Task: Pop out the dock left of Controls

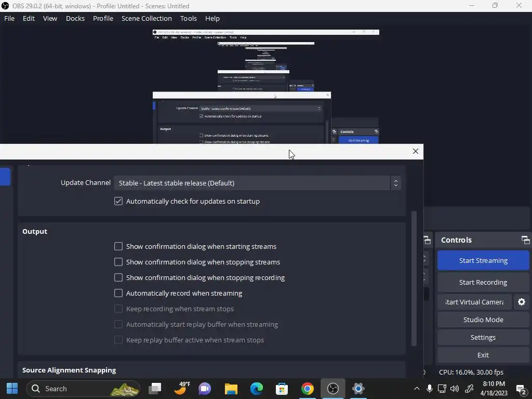Action: click(x=427, y=240)
